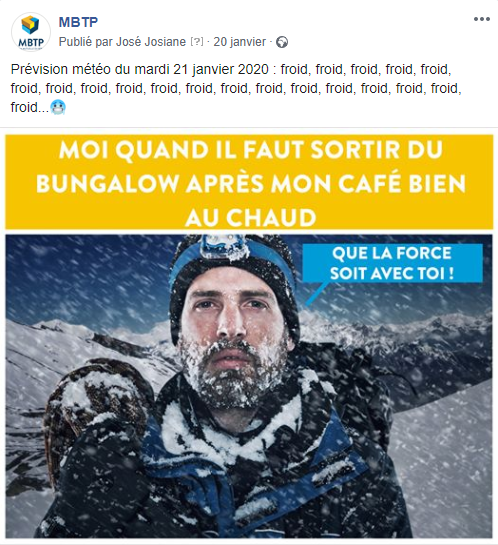Click the [?] help icon beside José Josiane
This screenshot has width=498, height=545.
[197, 42]
